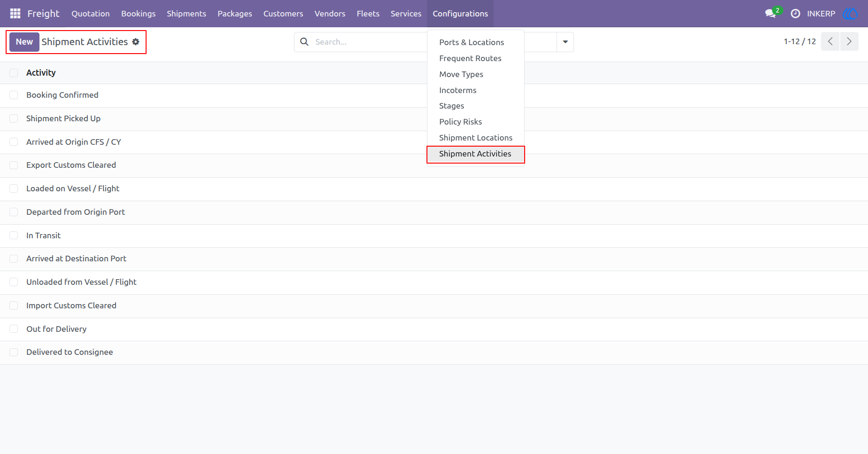Open the Configurations menu
The image size is (868, 454).
(460, 14)
